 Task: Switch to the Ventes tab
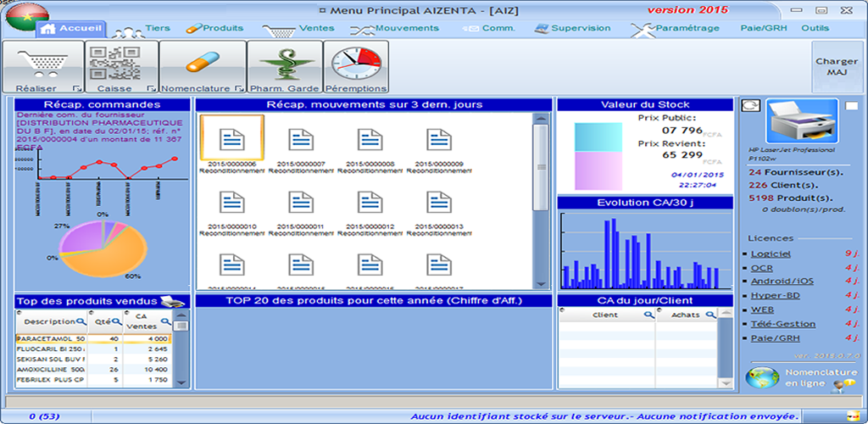(315, 28)
